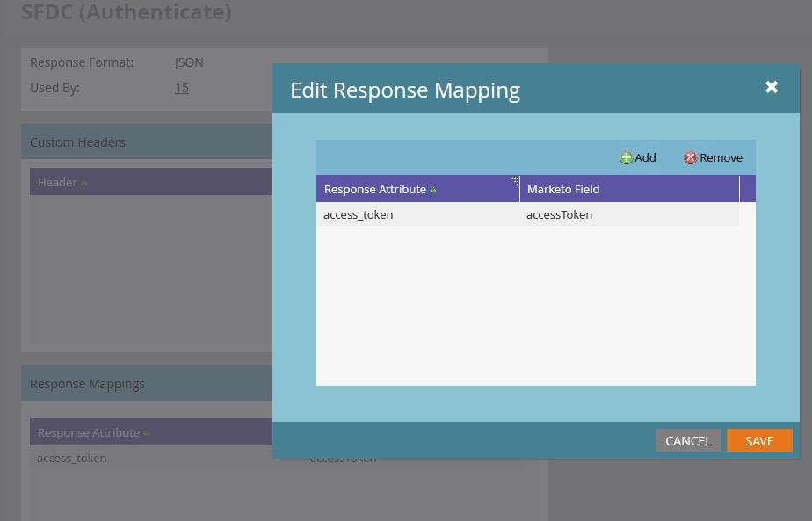The height and width of the screenshot is (521, 812).
Task: Click the Add label text in toolbar
Action: click(x=645, y=158)
